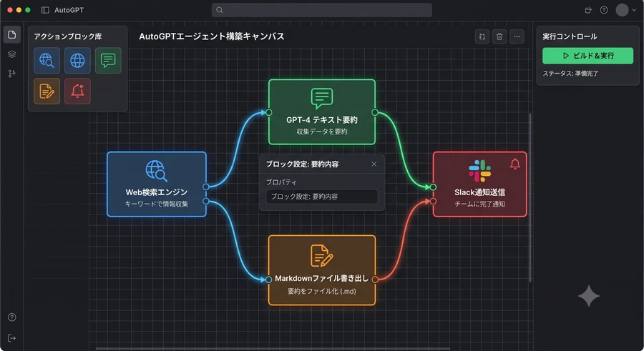Click the プロパティ label in popup

[281, 182]
